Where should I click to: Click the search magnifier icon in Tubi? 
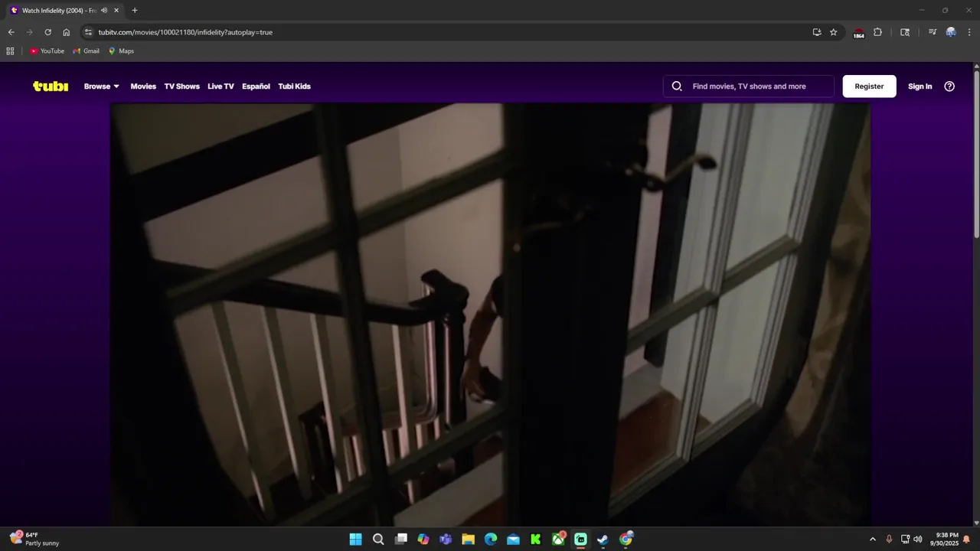click(677, 86)
